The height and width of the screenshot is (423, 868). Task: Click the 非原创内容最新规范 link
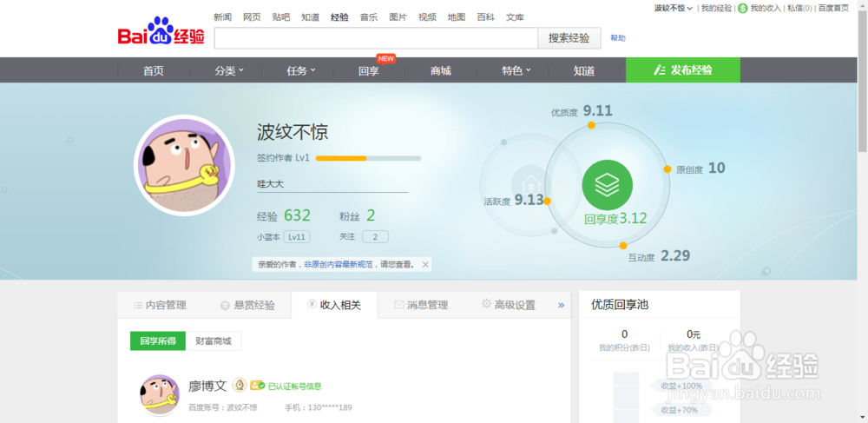pos(339,265)
